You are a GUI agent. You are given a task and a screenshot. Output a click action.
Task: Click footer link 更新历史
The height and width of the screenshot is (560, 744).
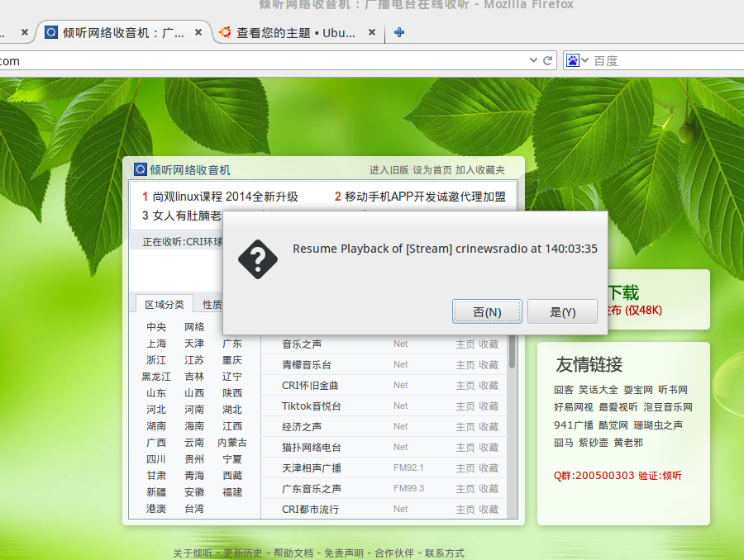pyautogui.click(x=242, y=553)
